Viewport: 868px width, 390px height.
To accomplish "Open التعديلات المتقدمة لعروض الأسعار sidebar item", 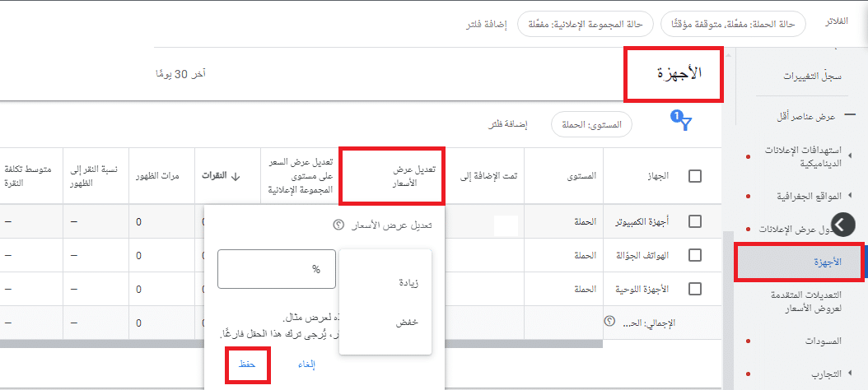I will (x=806, y=301).
